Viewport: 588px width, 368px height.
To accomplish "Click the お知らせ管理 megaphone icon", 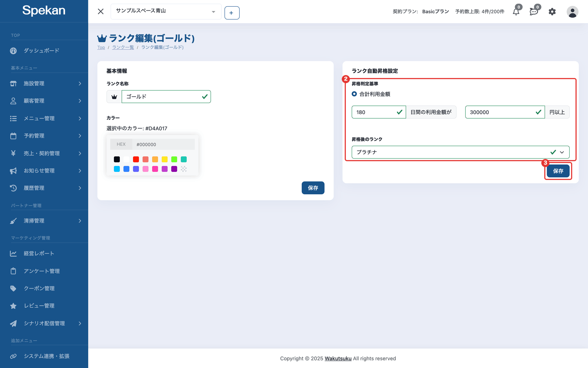I will [x=13, y=171].
